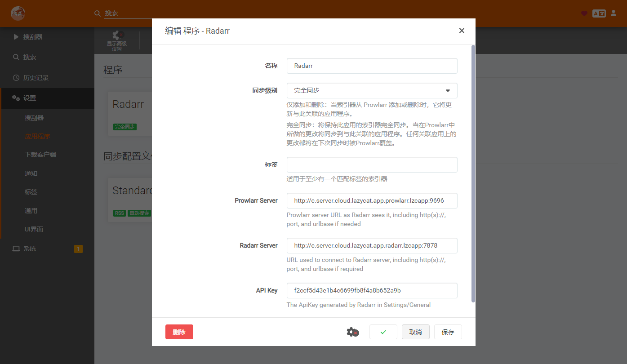Viewport: 627px width, 364px height.
Task: Click the Prowlarr Server URL field
Action: click(372, 200)
